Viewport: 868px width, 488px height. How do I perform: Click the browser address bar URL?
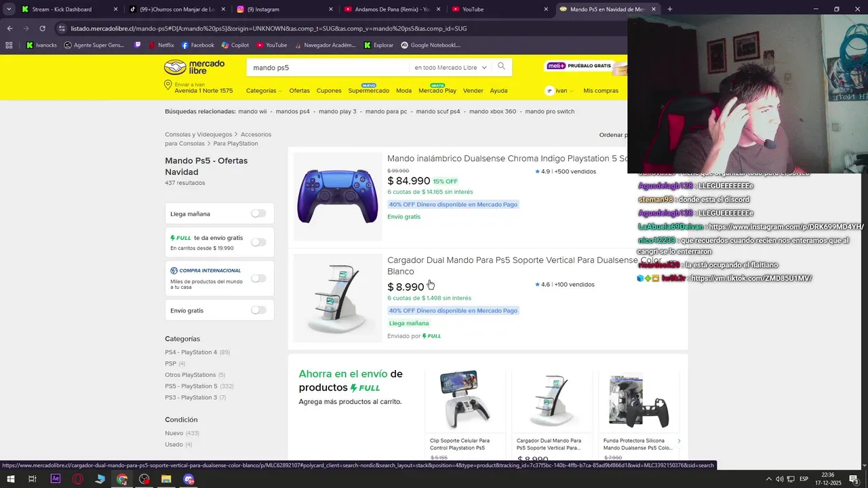[x=269, y=28]
